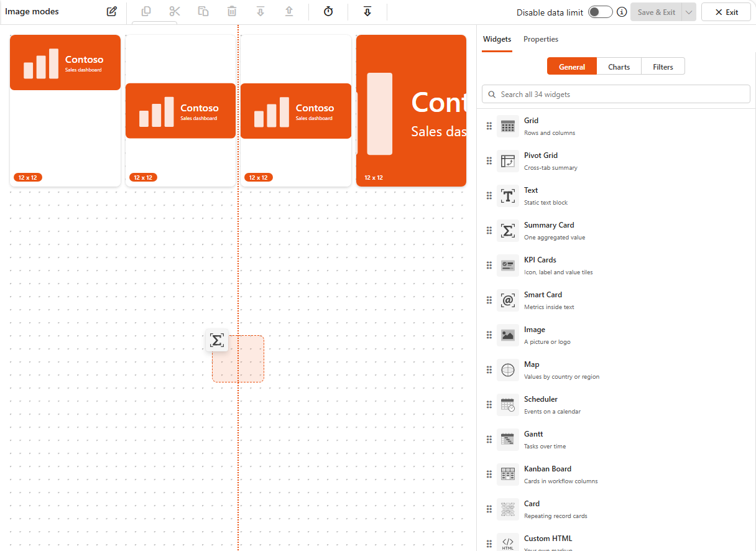Click the bold download arrow toolbar icon
756x551 pixels.
pos(367,11)
